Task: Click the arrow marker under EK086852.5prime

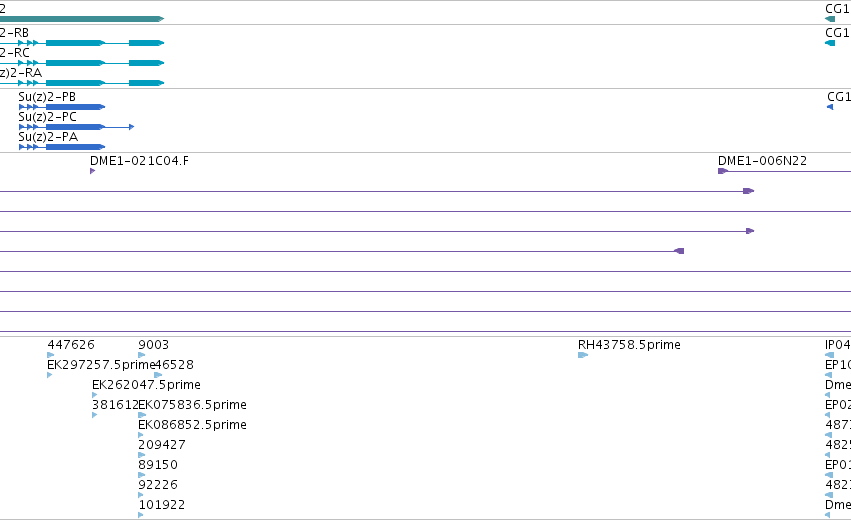Action: (x=141, y=435)
